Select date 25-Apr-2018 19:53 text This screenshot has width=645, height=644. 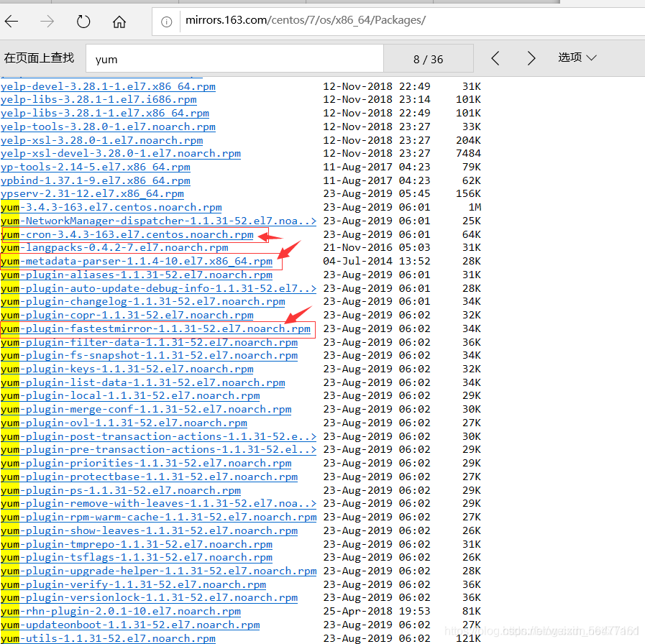pos(377,611)
